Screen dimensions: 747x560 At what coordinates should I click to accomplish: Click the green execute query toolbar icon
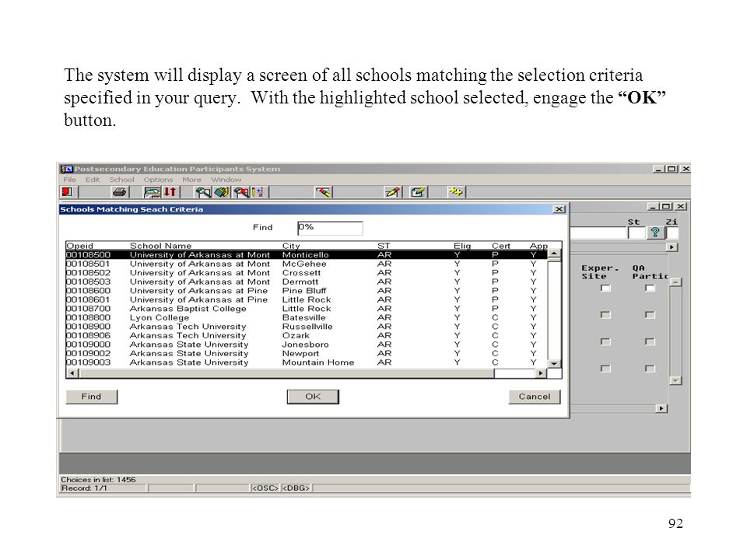click(x=222, y=192)
